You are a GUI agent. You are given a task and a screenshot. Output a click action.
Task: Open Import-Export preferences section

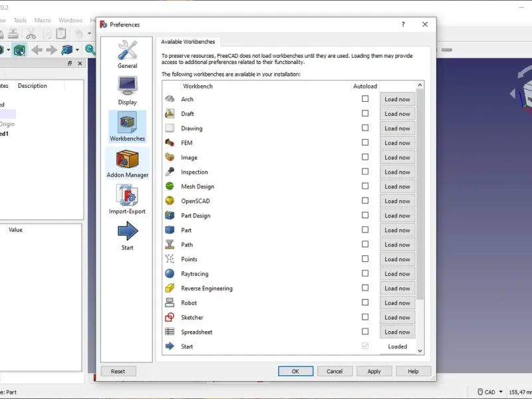tap(127, 200)
